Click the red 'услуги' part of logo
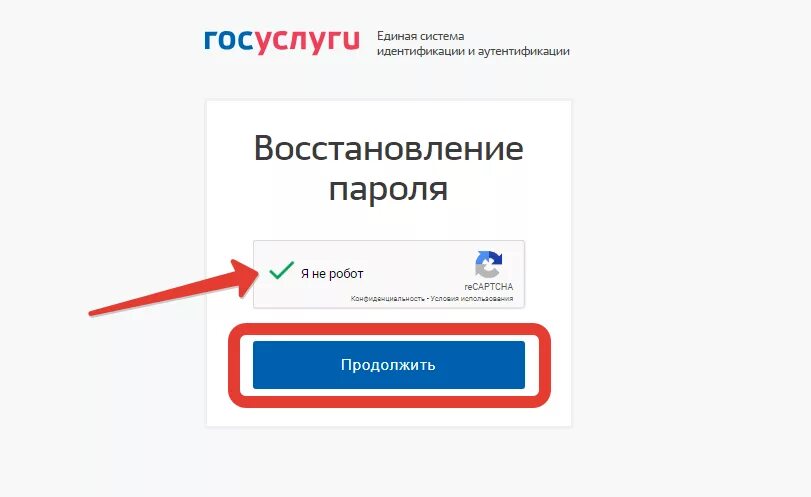811x497 pixels. click(308, 42)
